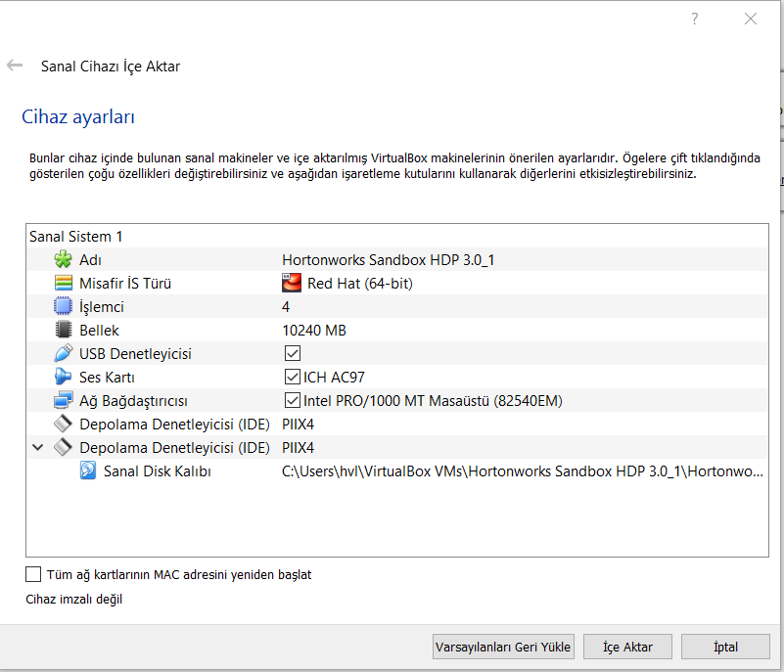Image resolution: width=784 pixels, height=672 pixels.
Task: Uncheck the USB Denetleyicisi checkbox
Action: click(293, 353)
